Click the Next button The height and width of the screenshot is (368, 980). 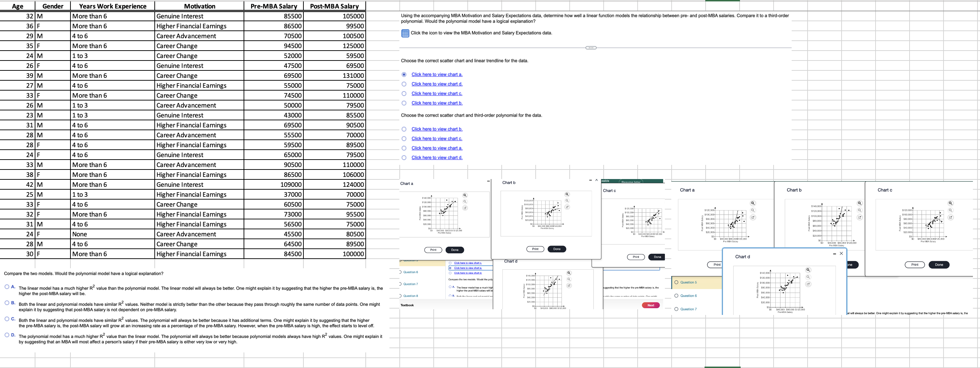point(650,305)
